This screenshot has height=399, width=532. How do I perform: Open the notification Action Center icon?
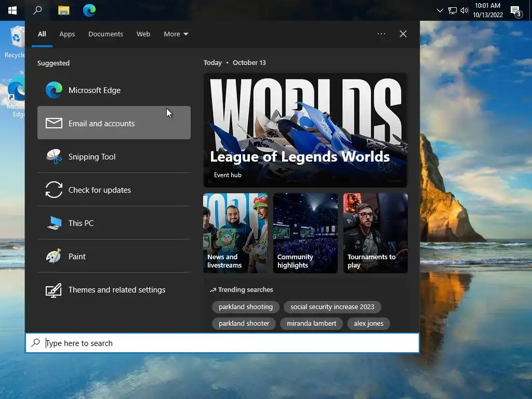click(516, 11)
